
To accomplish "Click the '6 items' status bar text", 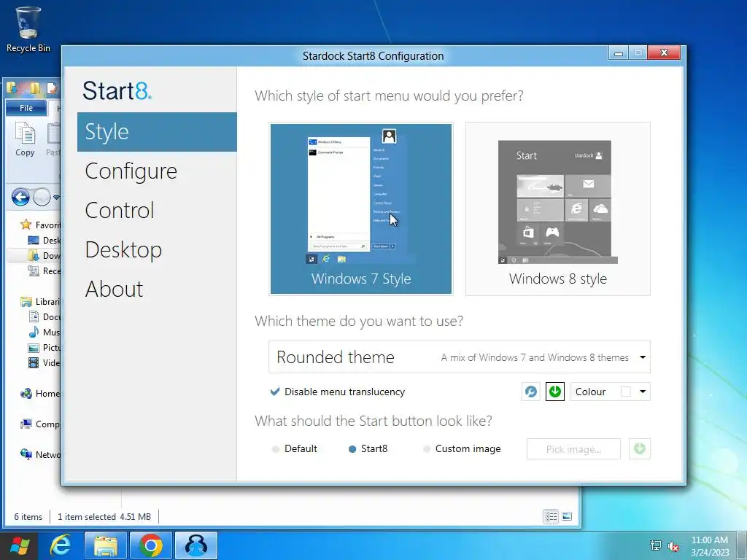I will [x=28, y=517].
